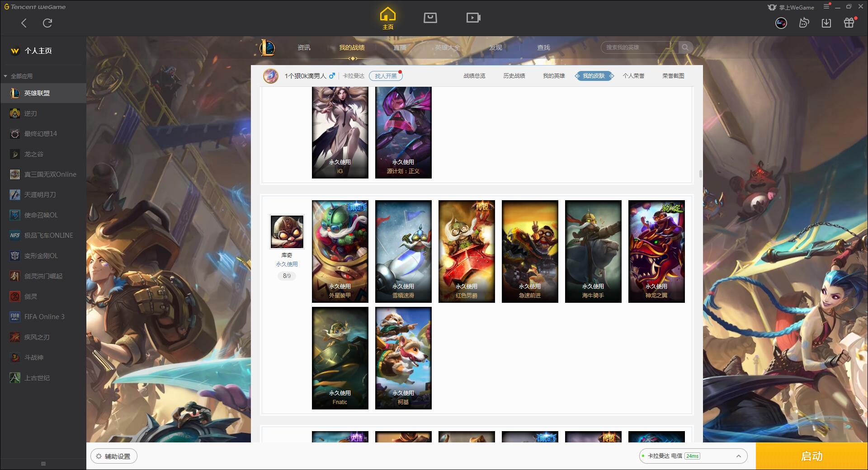Switch to 荣誉截图 sub-tab
Screen dimensions: 868x470
[673, 76]
